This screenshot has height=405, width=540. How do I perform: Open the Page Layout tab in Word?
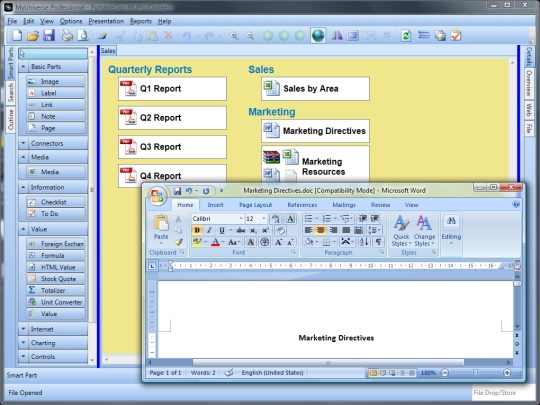point(256,205)
